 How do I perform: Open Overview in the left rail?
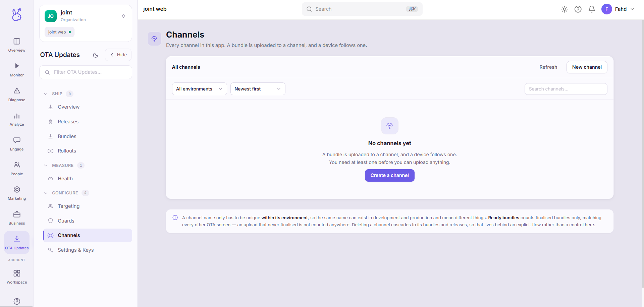pos(17,45)
